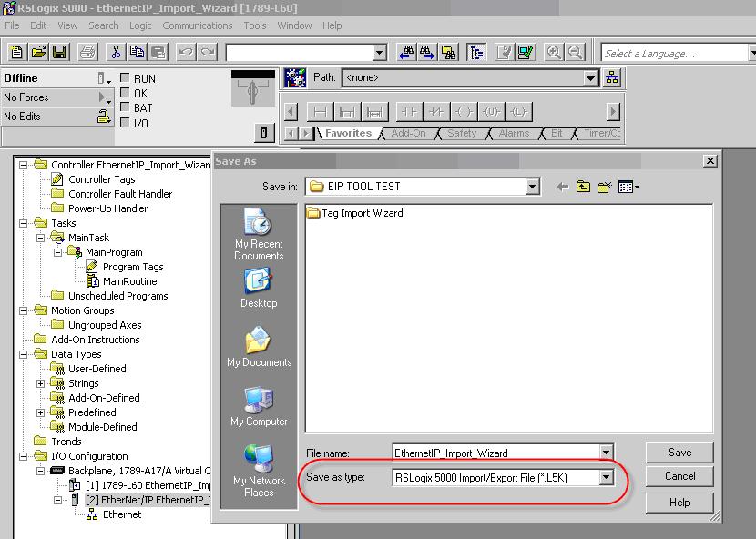This screenshot has width=756, height=539.
Task: Open the Communications menu
Action: (x=197, y=25)
